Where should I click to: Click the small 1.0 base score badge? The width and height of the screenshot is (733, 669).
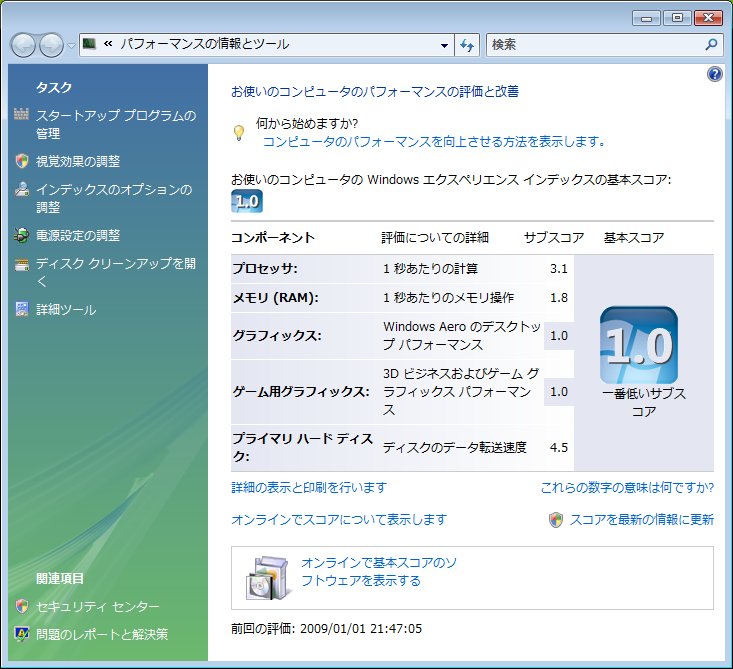tap(247, 201)
